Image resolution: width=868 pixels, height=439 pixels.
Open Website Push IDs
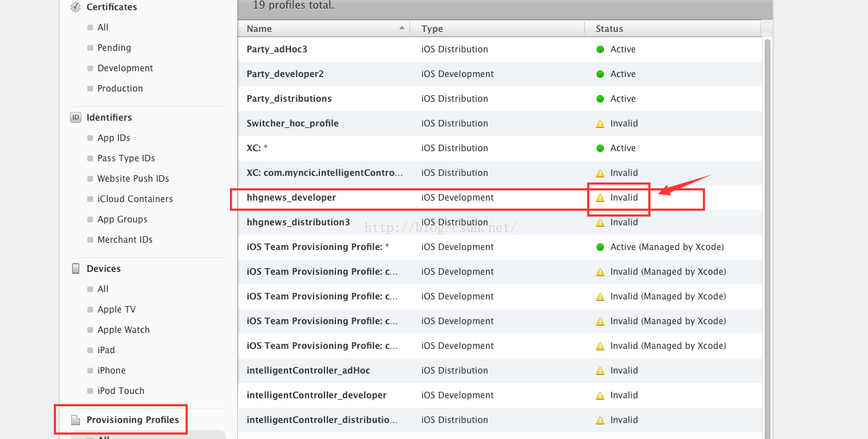133,179
